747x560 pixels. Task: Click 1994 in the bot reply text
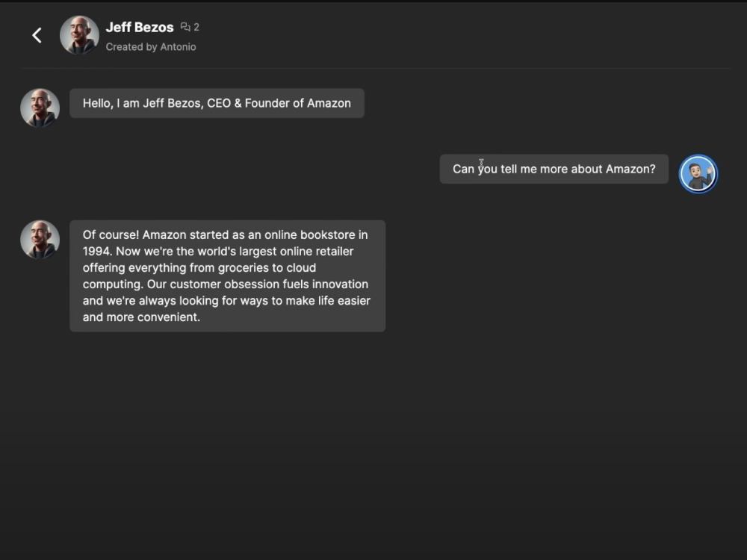pos(96,251)
